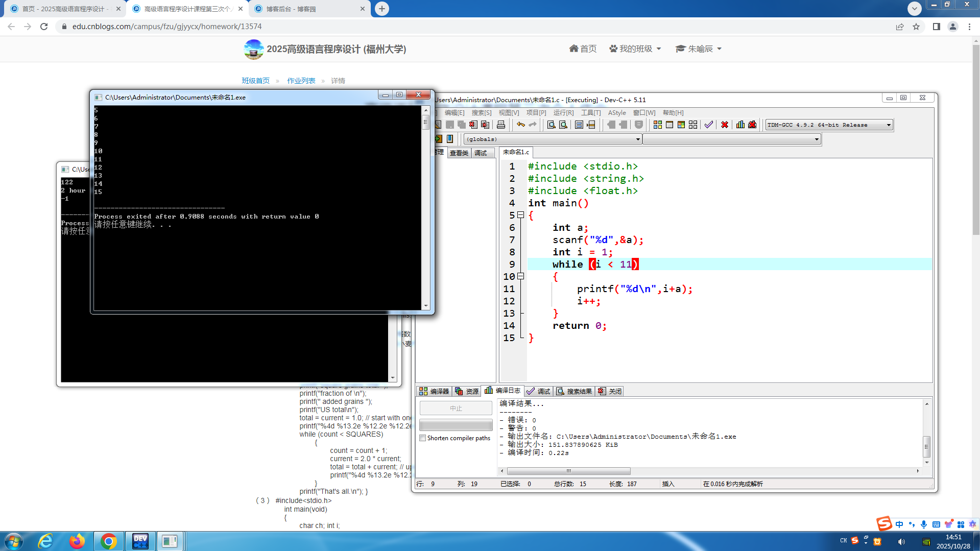Expand the 朱喻辰 user dropdown
980x551 pixels.
(698, 49)
